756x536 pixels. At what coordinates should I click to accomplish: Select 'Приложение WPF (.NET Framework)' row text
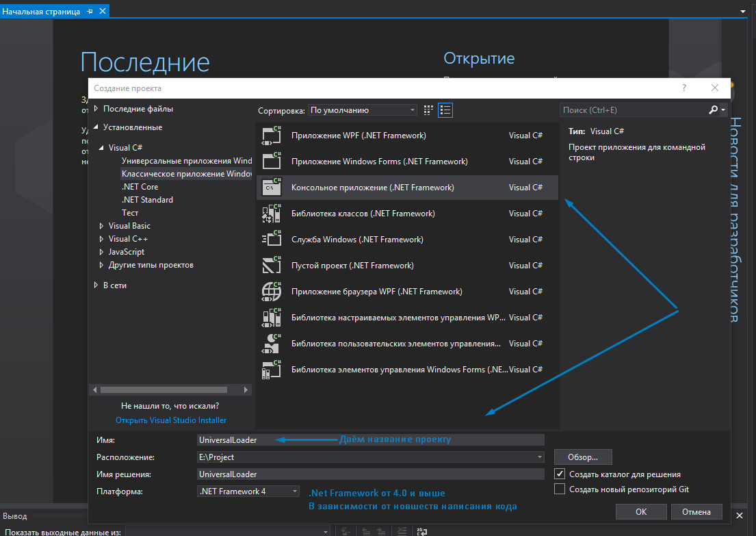(x=359, y=136)
